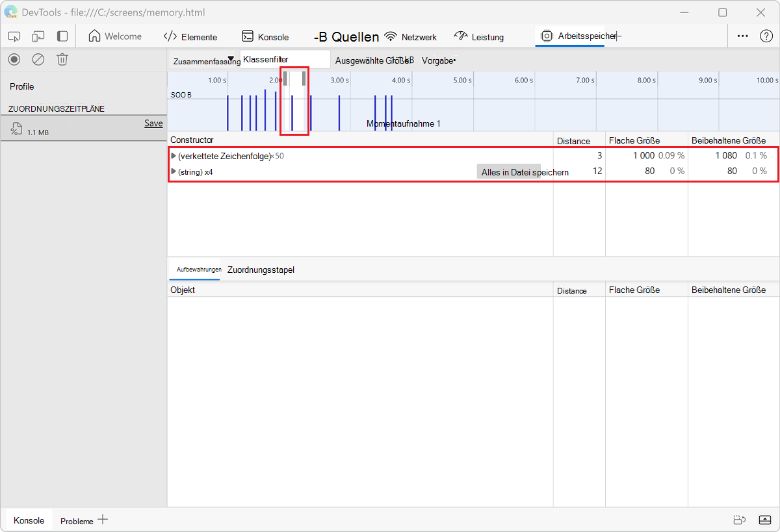
Task: Click the inspect element tool icon
Action: tap(14, 36)
